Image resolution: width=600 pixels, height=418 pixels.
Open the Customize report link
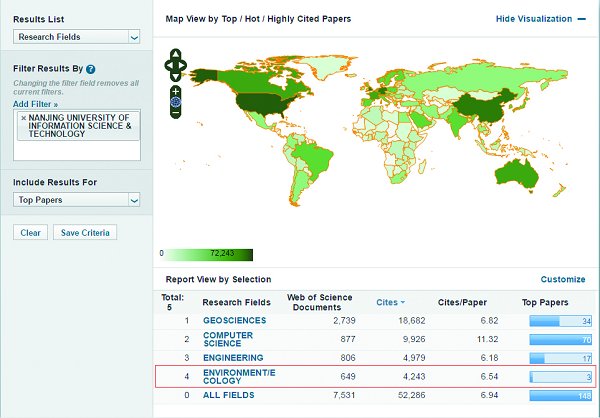pyautogui.click(x=562, y=280)
